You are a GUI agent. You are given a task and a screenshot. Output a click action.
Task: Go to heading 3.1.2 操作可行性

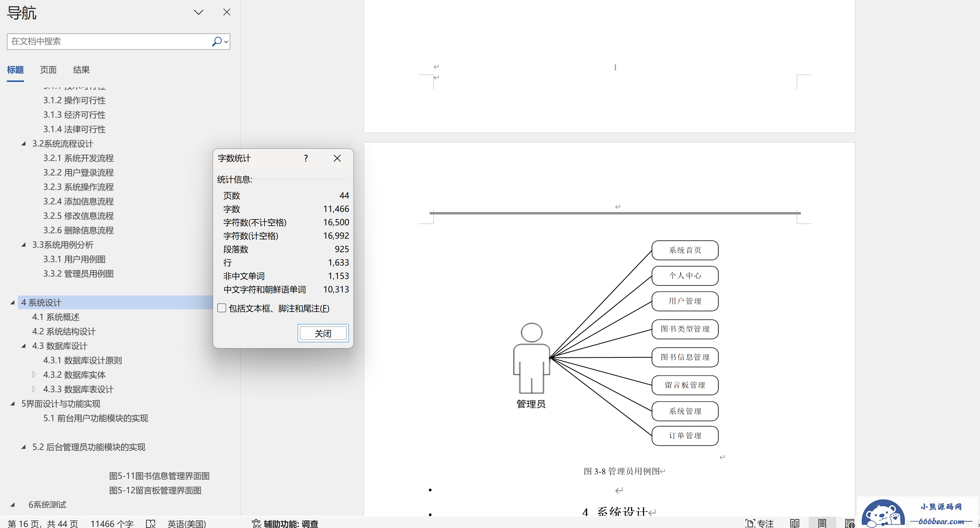point(74,100)
